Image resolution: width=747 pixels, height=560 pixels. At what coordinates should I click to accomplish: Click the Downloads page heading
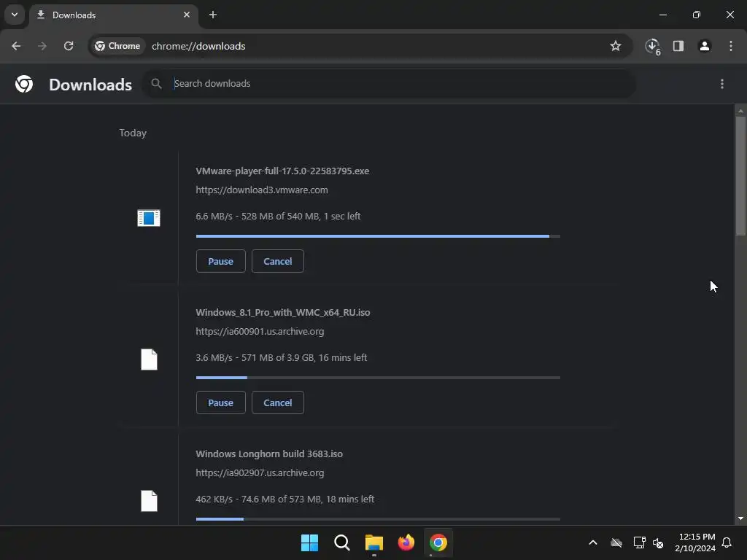(x=90, y=85)
